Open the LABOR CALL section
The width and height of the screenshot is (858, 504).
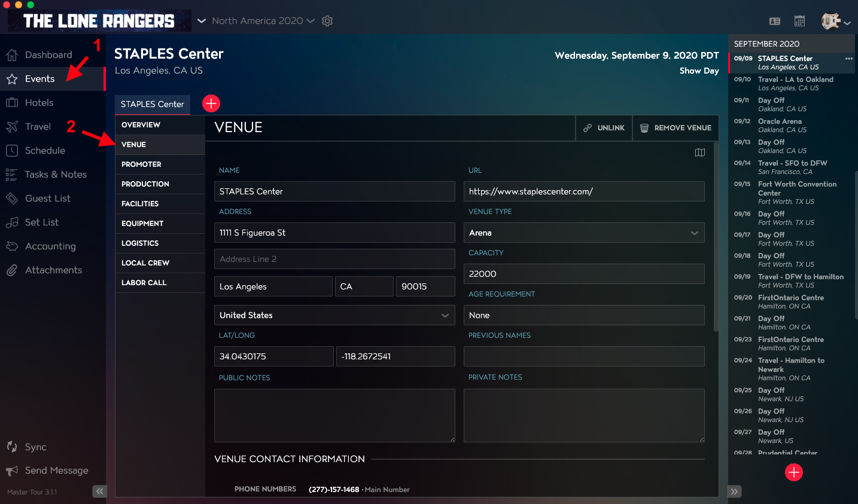pos(160,283)
